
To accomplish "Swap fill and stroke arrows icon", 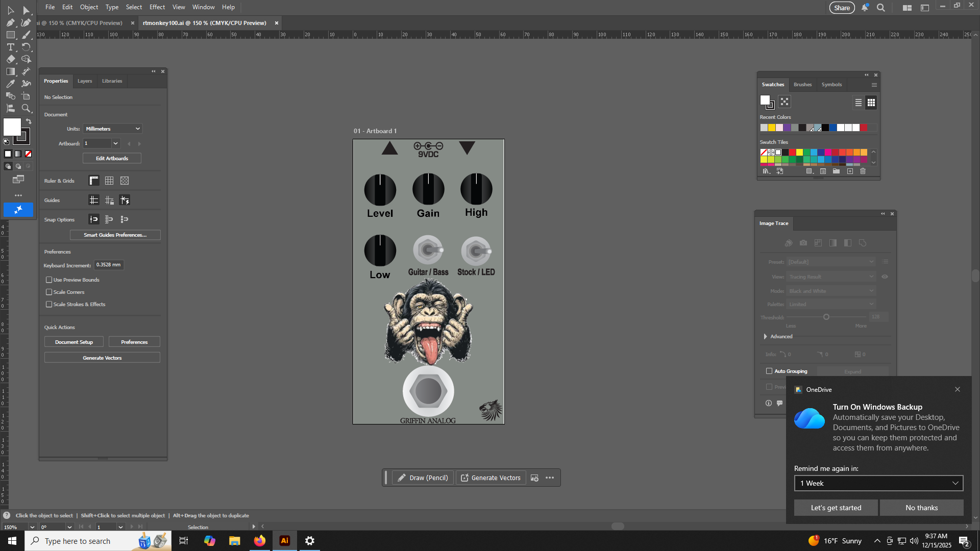I will tap(29, 121).
